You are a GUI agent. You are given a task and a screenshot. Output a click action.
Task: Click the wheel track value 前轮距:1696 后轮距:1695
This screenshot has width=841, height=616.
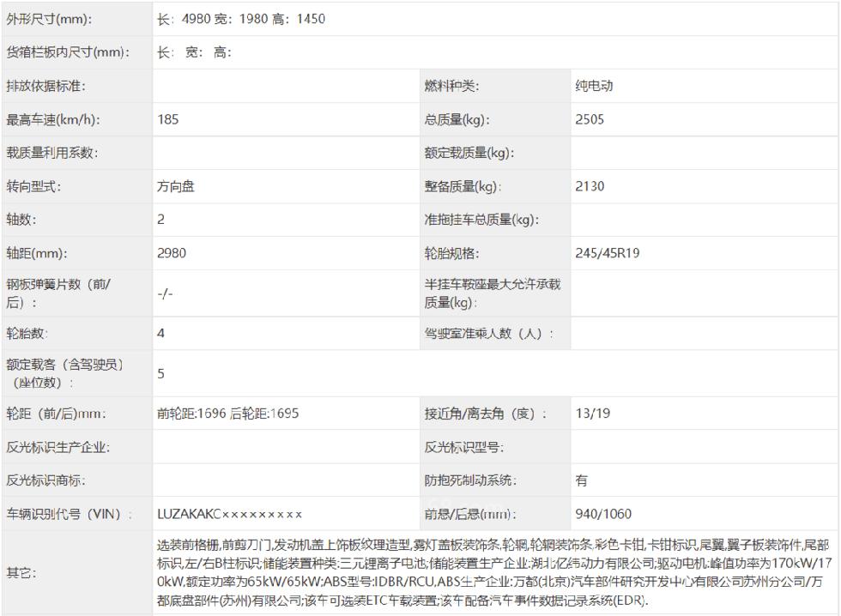tap(228, 414)
